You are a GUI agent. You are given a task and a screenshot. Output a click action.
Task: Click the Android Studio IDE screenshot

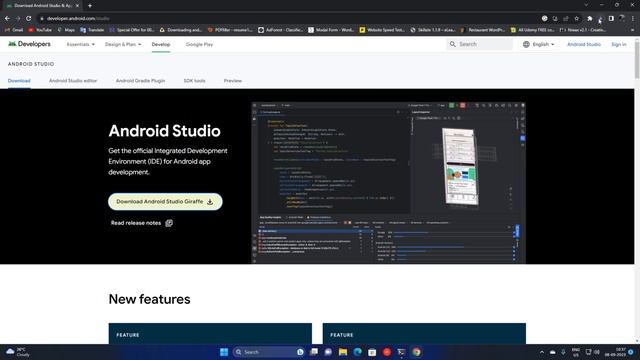(389, 183)
